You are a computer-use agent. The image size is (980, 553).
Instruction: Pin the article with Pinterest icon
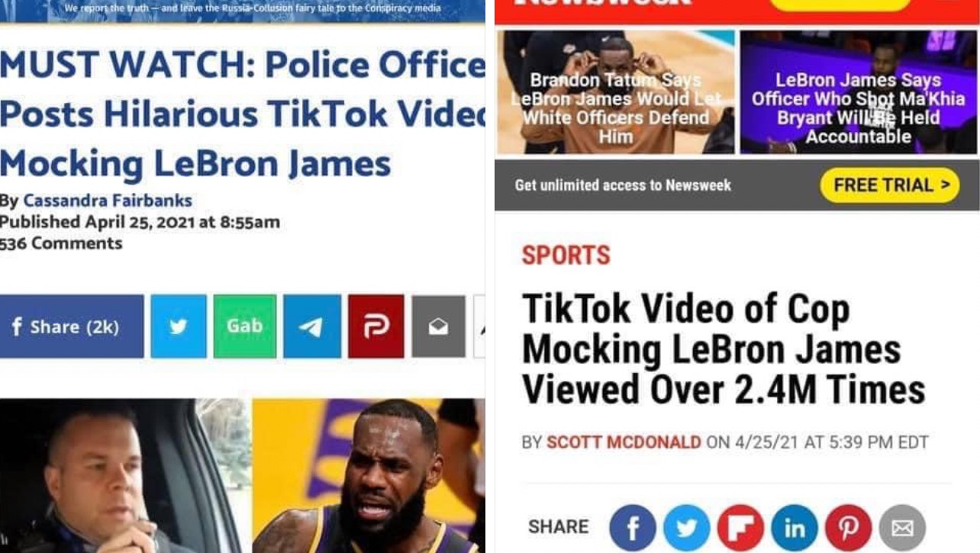tap(849, 527)
